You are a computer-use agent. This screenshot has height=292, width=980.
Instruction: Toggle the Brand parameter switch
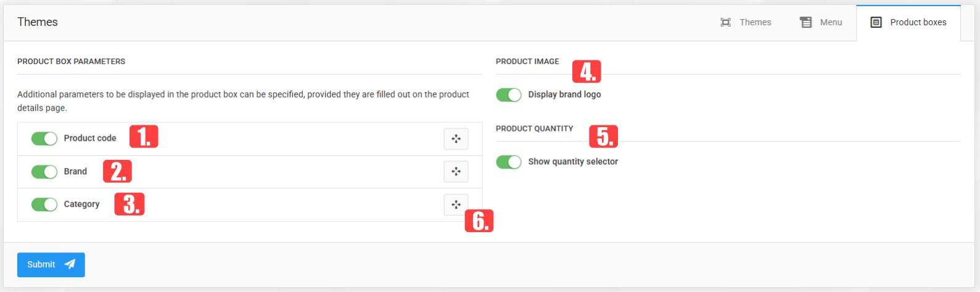coord(44,172)
